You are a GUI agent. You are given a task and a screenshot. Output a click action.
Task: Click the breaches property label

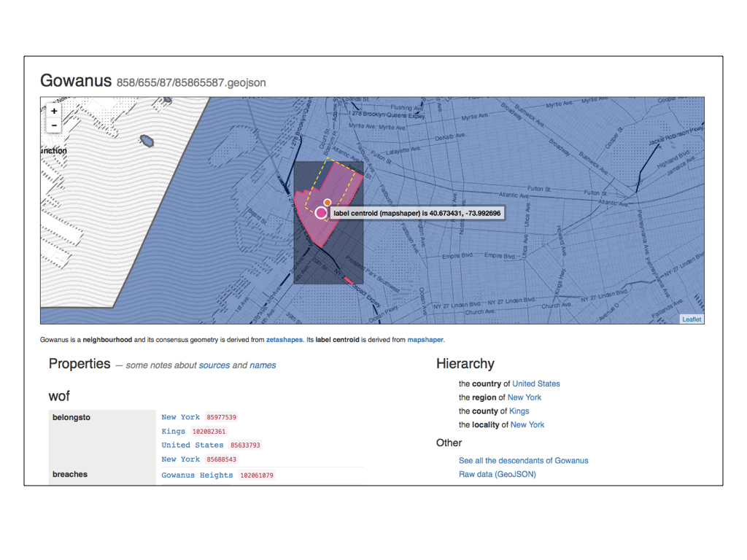point(70,474)
